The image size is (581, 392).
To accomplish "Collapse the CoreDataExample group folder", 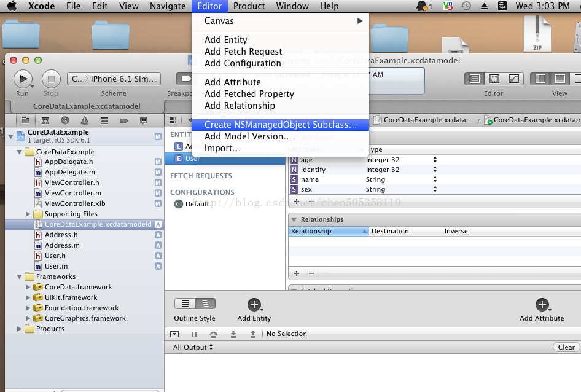I will tap(19, 152).
